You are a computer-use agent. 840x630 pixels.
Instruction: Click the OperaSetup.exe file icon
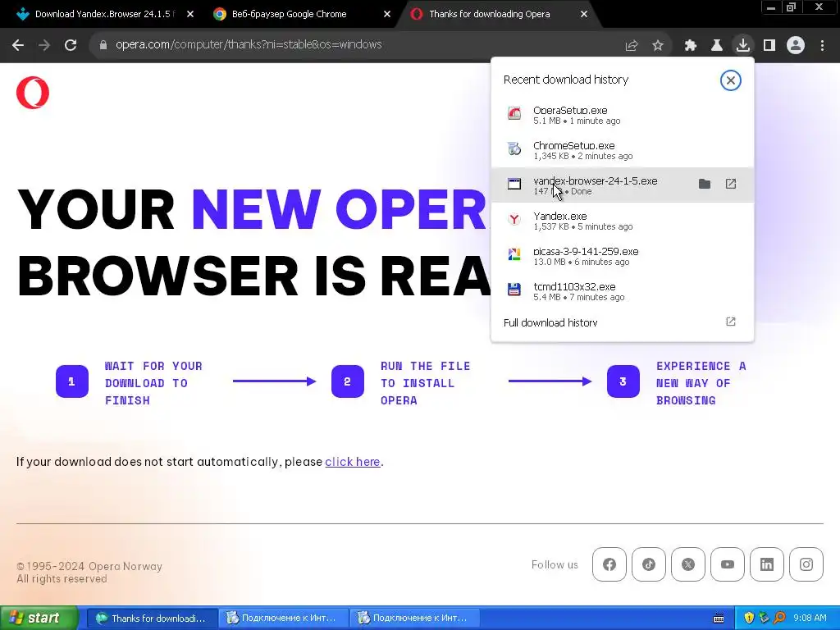click(x=514, y=113)
